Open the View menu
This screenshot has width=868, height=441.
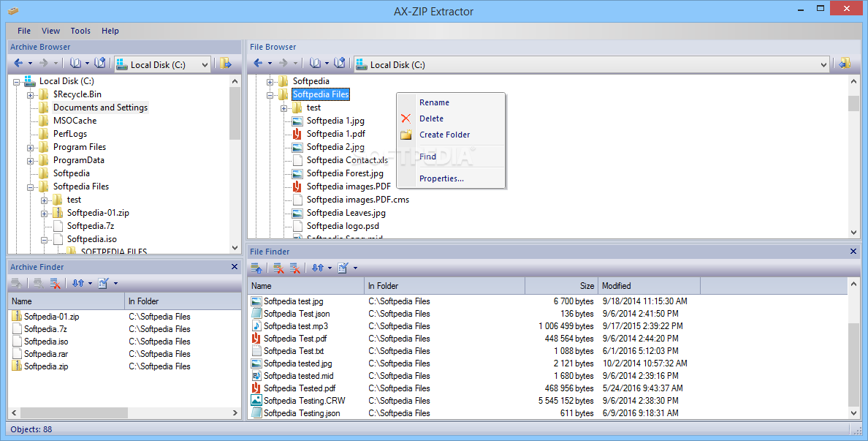50,31
